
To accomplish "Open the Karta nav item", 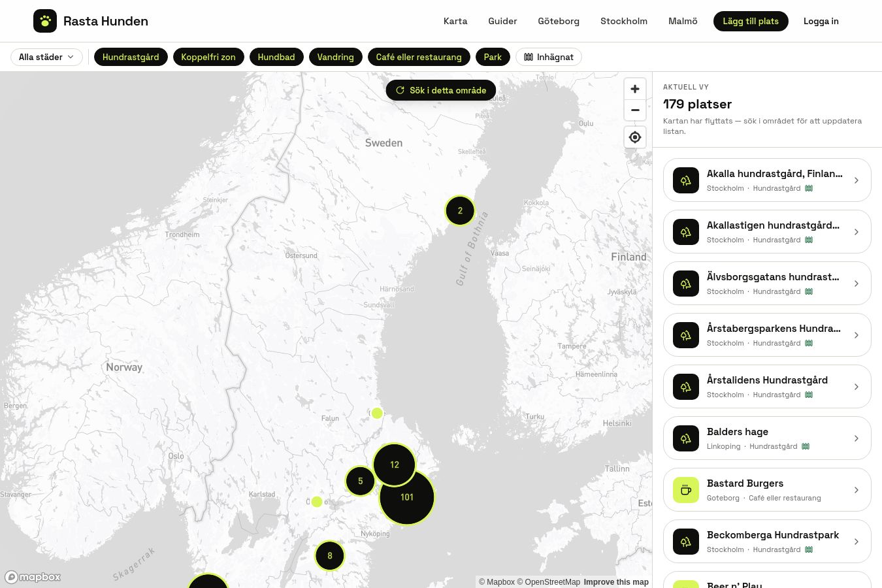I will click(x=455, y=21).
